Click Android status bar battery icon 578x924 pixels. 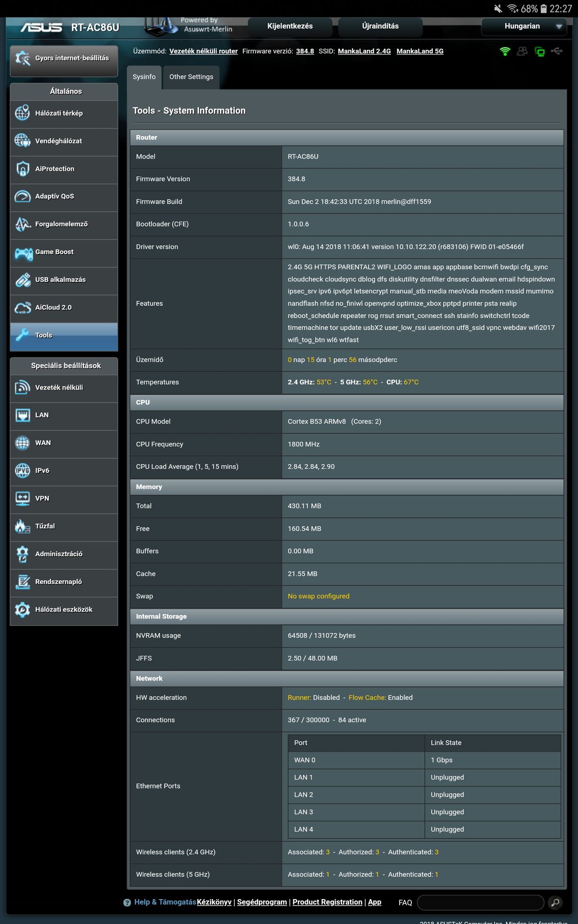544,8
